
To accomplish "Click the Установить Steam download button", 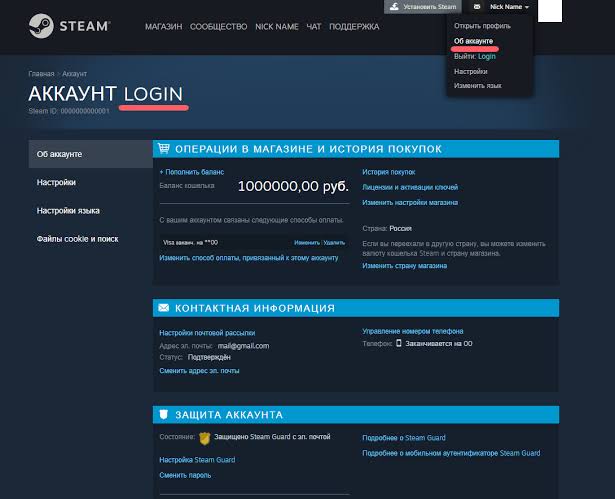I will tap(423, 7).
